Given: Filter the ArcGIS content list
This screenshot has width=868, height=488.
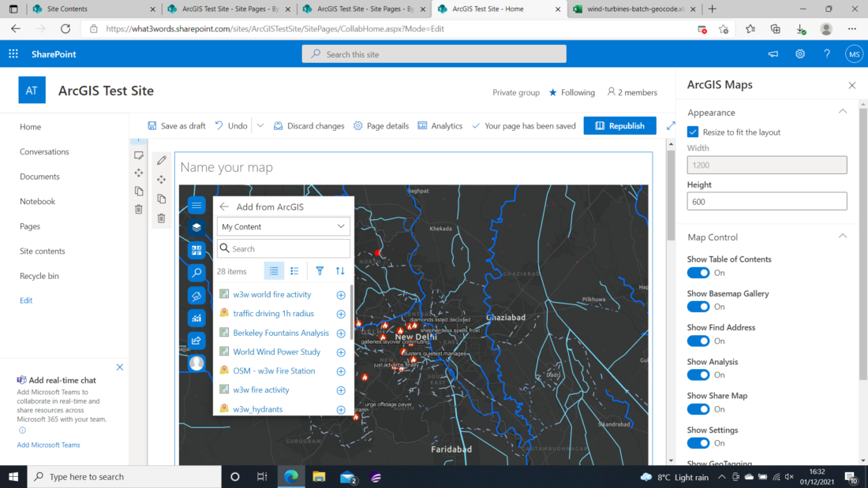Looking at the screenshot, I should [x=320, y=271].
